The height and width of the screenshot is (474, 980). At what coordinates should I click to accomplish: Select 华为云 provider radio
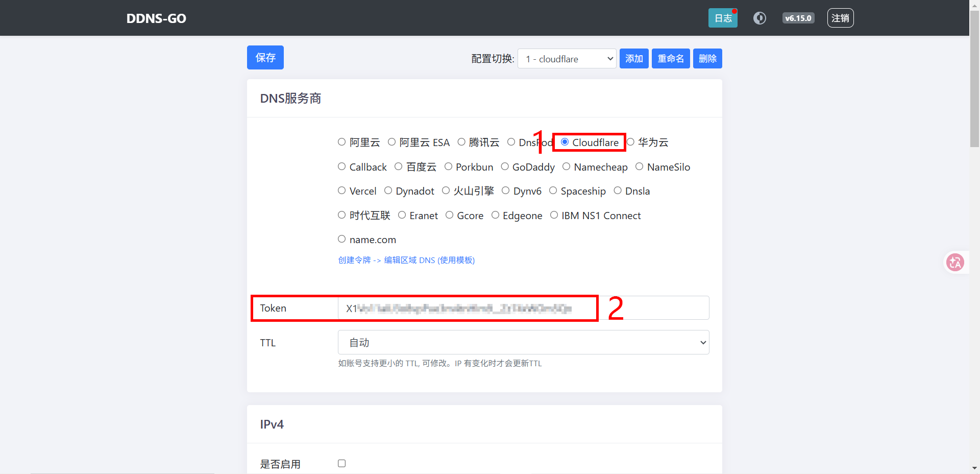(x=630, y=142)
